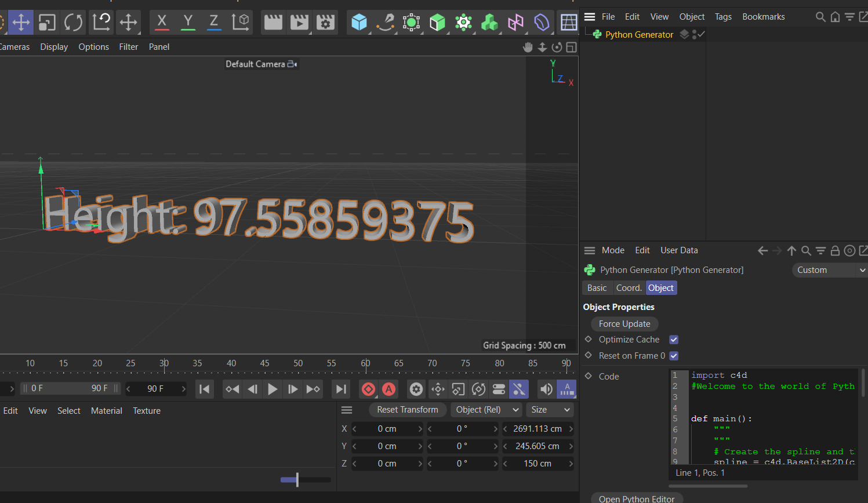Click Render View clapperboard icon
This screenshot has height=503, width=868.
click(x=273, y=23)
